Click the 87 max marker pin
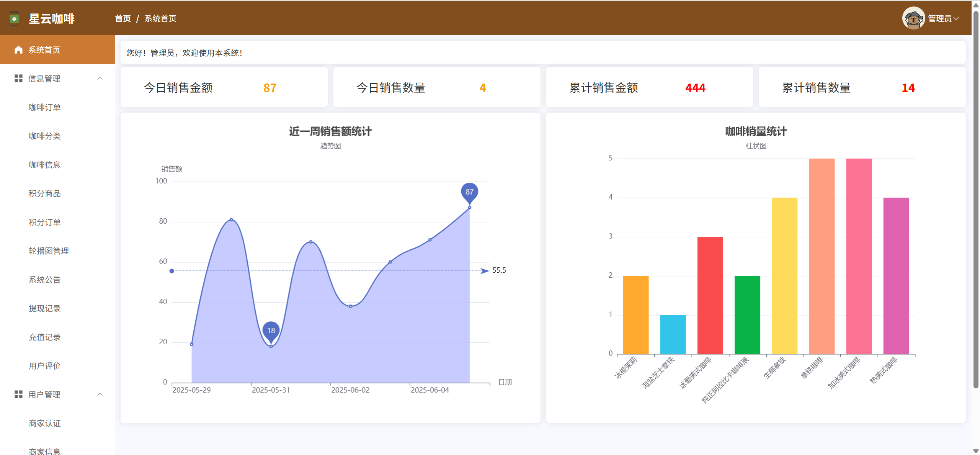 469,191
